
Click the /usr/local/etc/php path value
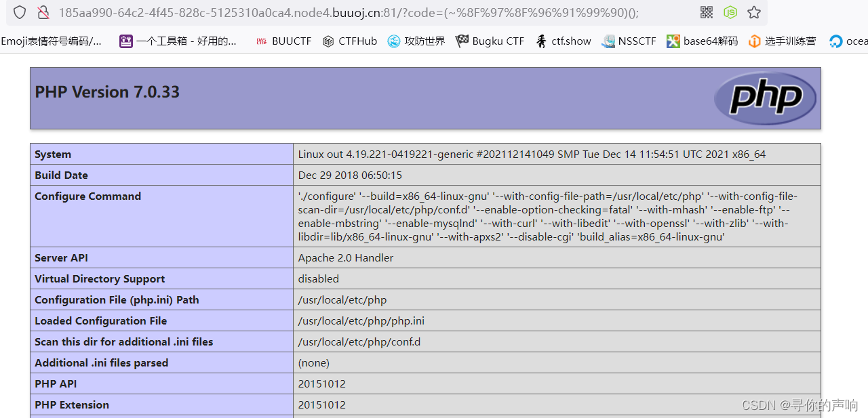(342, 300)
